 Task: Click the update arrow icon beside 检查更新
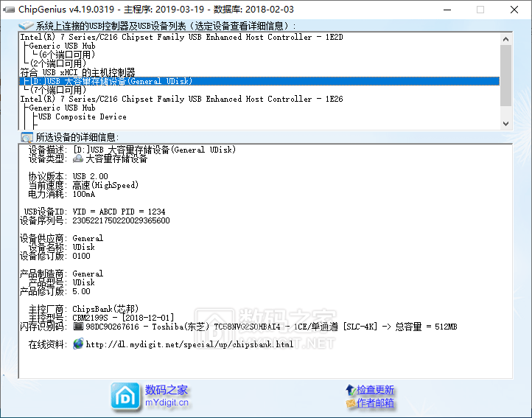[x=351, y=389]
